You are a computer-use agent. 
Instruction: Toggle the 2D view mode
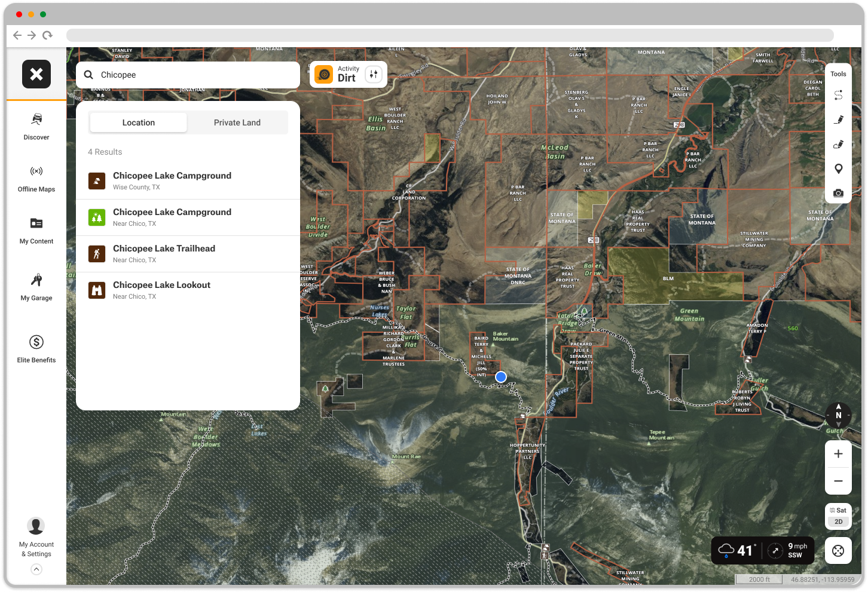tap(838, 522)
